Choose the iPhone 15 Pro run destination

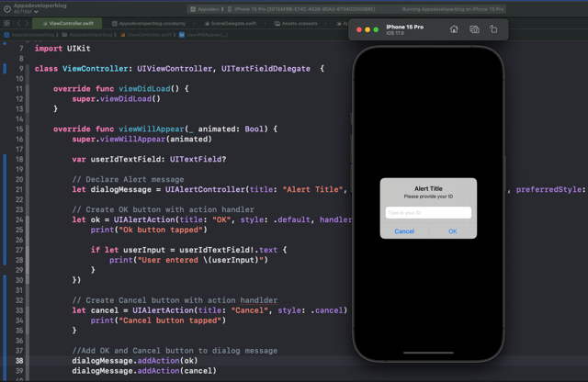click(301, 9)
